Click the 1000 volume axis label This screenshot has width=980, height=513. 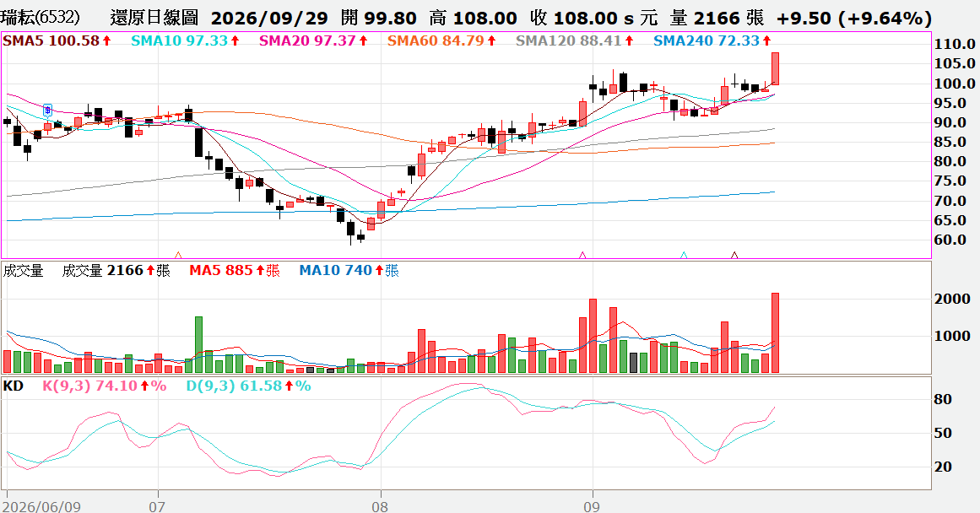[952, 336]
